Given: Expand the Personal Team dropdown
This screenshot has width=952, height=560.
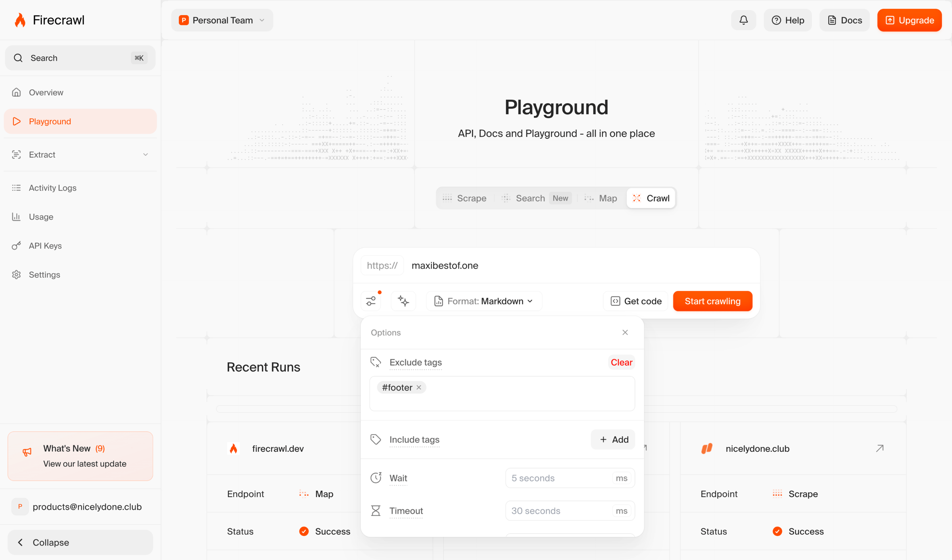Looking at the screenshot, I should (222, 20).
